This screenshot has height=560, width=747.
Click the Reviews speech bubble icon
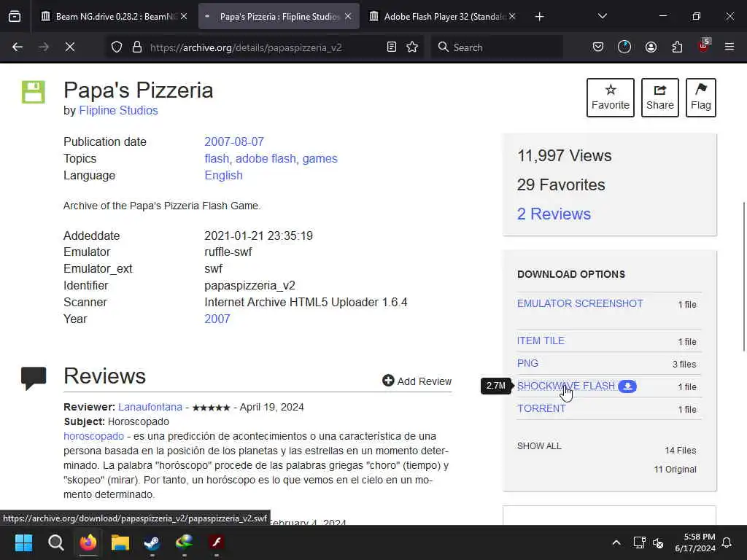34,378
